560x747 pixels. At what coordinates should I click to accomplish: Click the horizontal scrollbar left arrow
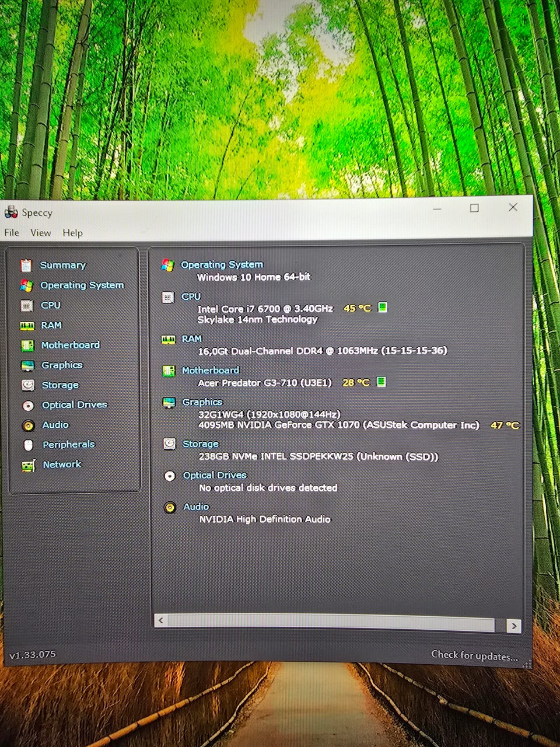(x=161, y=621)
